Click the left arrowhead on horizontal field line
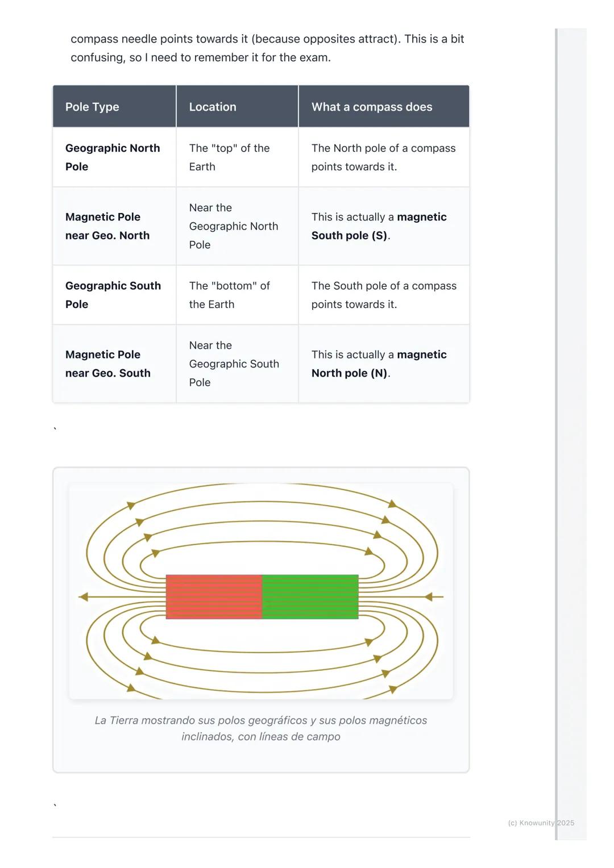Viewport: 614px width, 868px height. (84, 597)
